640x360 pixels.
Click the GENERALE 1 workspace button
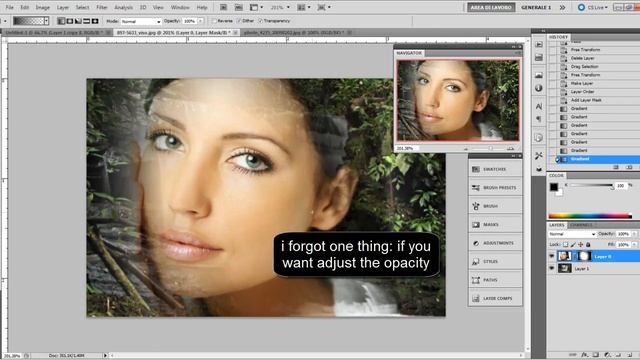point(536,7)
